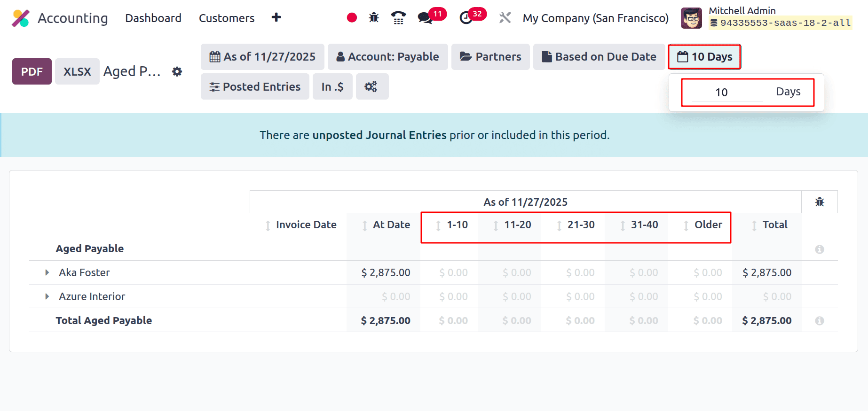
Task: Click the Aged P… report title
Action: click(132, 71)
